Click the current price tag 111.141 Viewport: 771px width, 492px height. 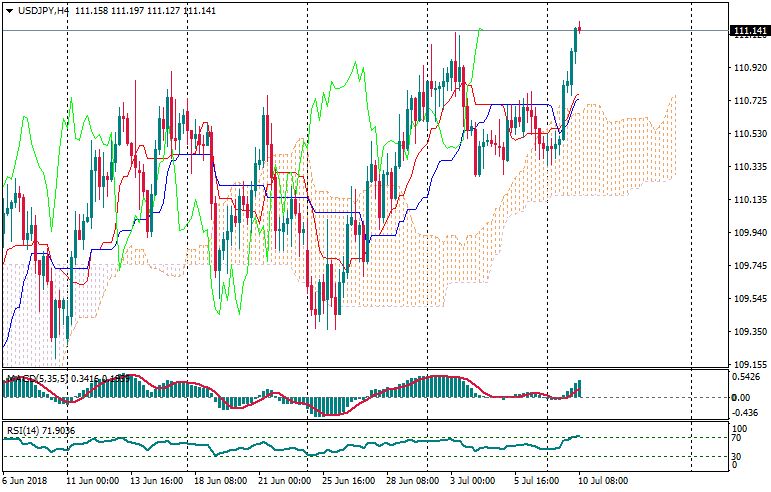749,31
